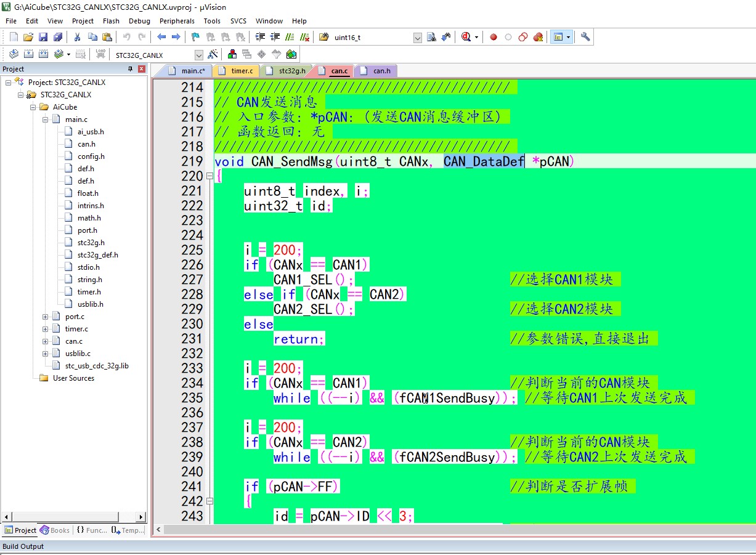Toggle the bookmark flag icon
Image resolution: width=756 pixels, height=555 pixels.
(x=195, y=37)
